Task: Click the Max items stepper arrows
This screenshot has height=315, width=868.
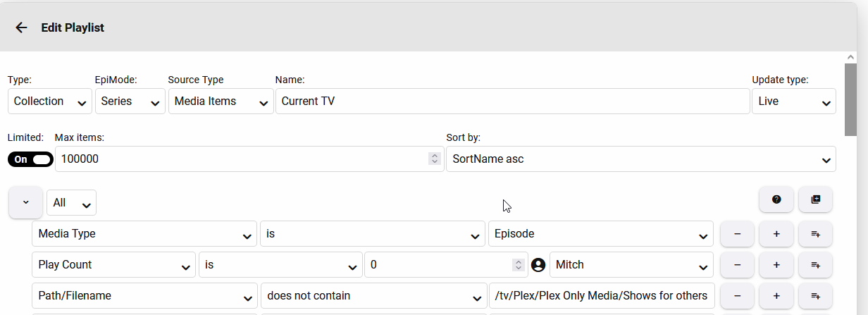Action: [434, 159]
